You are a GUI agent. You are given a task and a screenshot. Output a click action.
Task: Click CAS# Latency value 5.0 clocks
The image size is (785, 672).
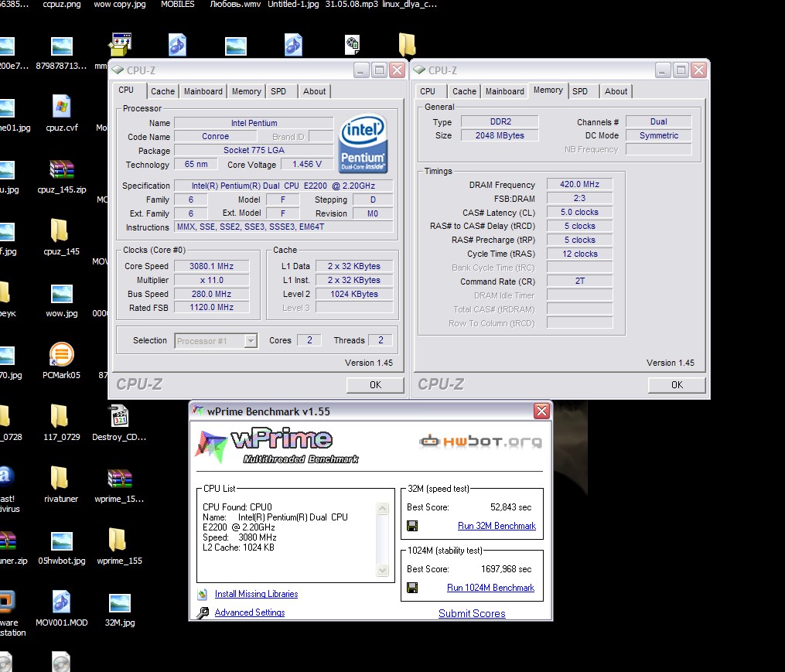click(579, 213)
